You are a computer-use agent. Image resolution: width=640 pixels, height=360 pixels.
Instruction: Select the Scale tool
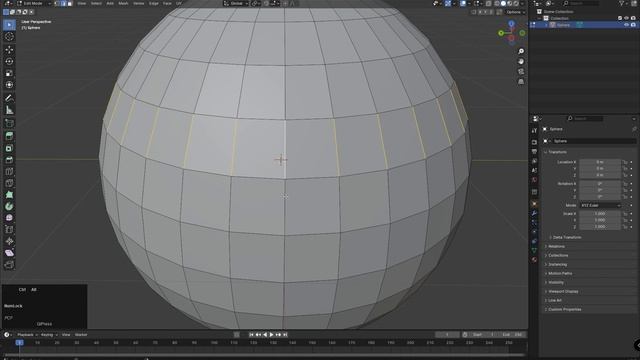9,73
